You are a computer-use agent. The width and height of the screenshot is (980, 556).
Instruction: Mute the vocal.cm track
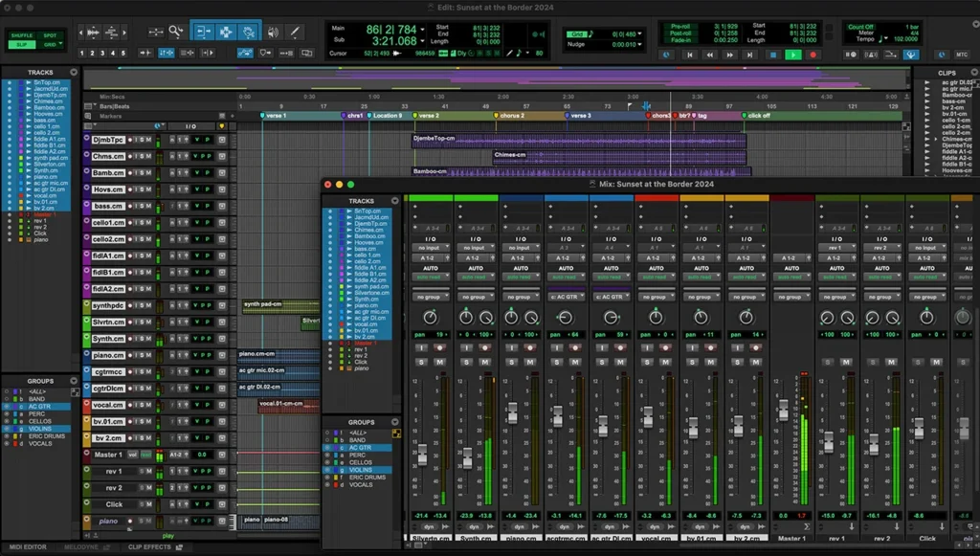(x=151, y=405)
